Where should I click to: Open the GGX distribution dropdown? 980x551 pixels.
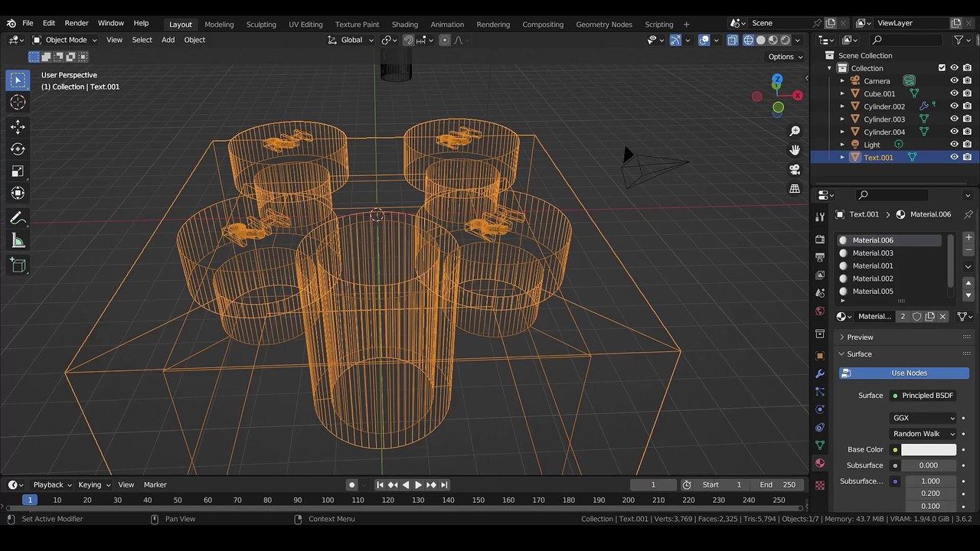pyautogui.click(x=923, y=418)
